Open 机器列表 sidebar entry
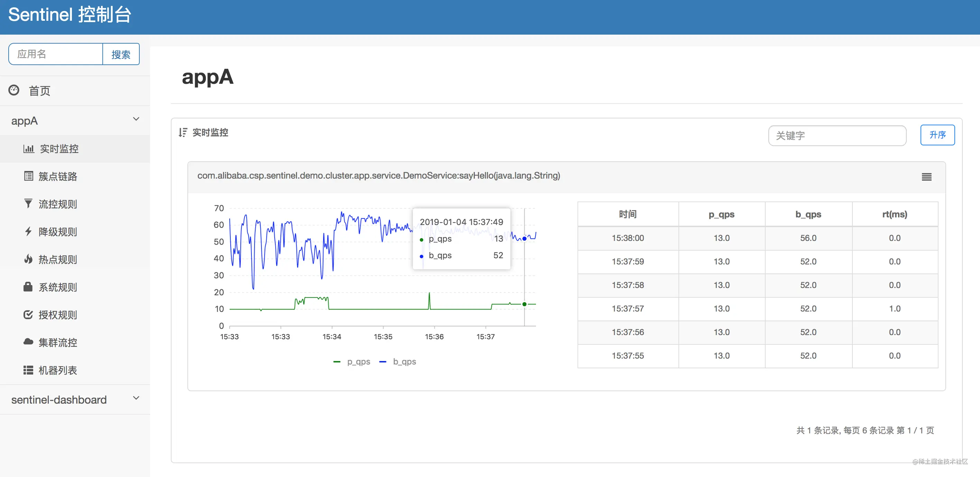Image resolution: width=980 pixels, height=477 pixels. tap(75, 370)
